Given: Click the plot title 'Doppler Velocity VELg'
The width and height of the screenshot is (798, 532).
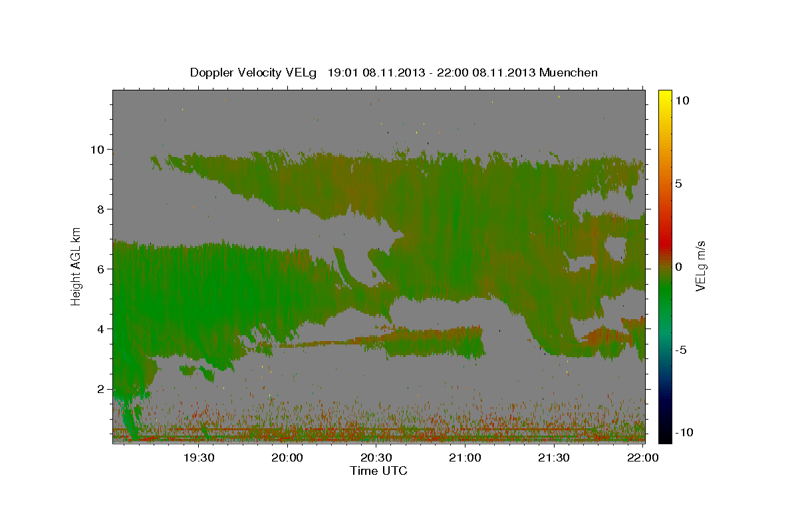Looking at the screenshot, I should 253,72.
